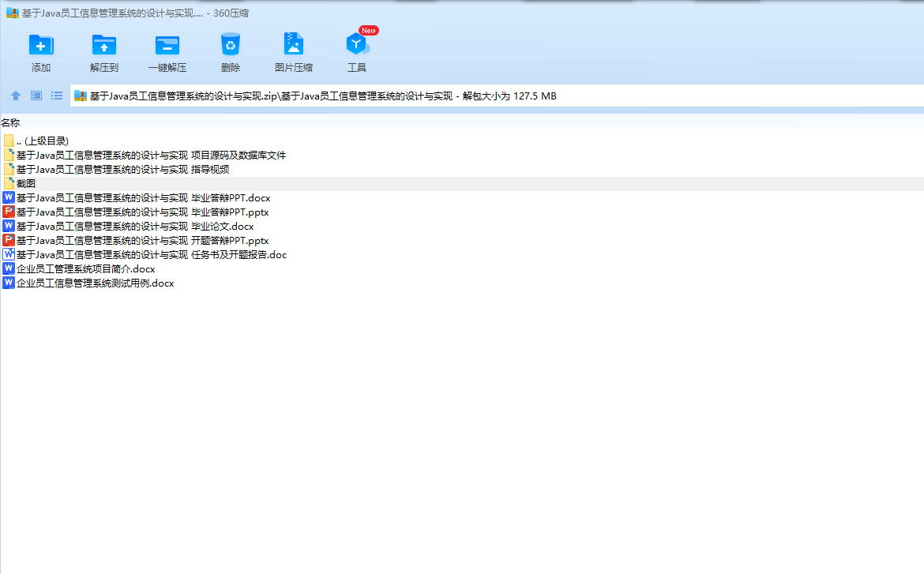924x574 pixels.
Task: Select the file name 毕业答辩PPT.pptx
Action: [x=143, y=212]
